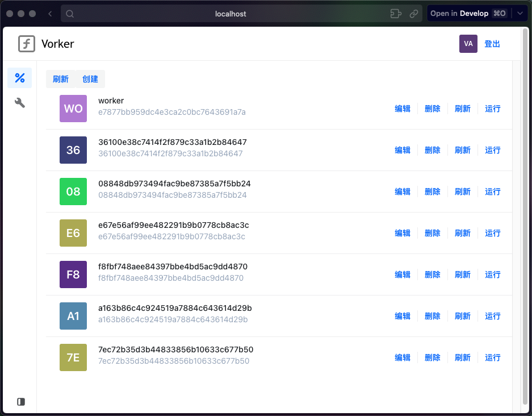Delete the 36100e38c7414f2f879c33a1b2b84647 worker
The width and height of the screenshot is (532, 416).
tap(433, 150)
